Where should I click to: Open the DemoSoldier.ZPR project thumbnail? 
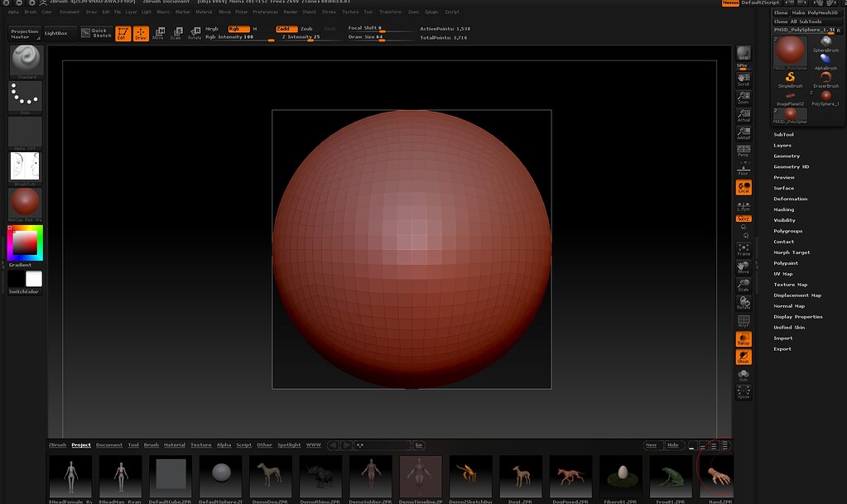pyautogui.click(x=370, y=478)
